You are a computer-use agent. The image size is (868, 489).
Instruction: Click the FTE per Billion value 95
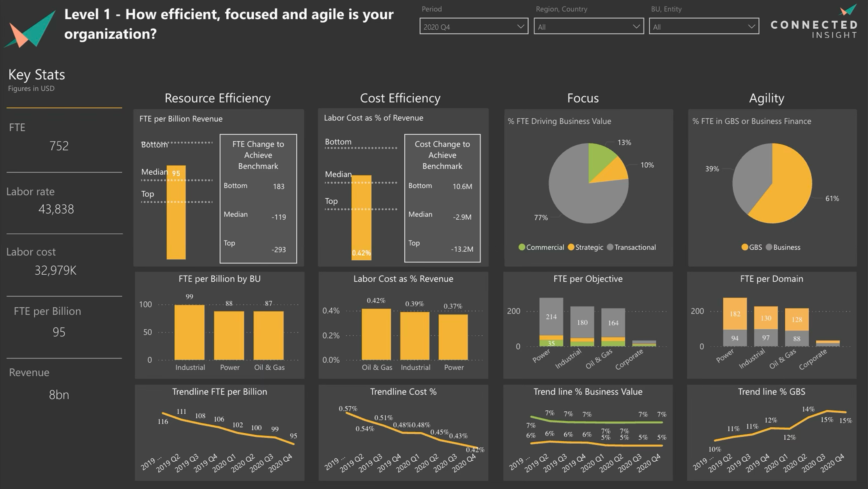coord(59,332)
